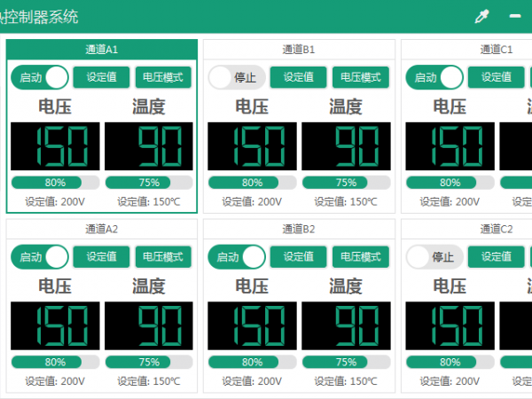Click the 75% temperature bar in 通道B2
Screen dimensions: 532x399
click(x=346, y=363)
